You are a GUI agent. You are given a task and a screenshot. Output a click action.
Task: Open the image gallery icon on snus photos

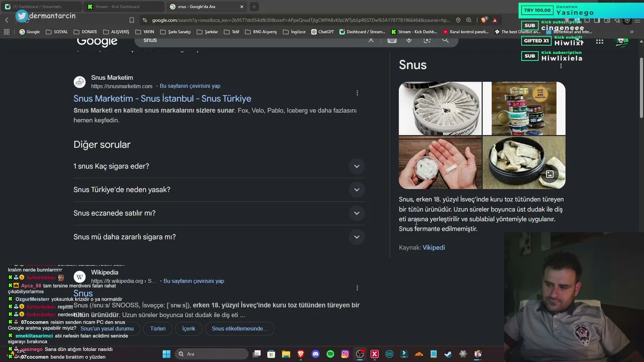550,174
